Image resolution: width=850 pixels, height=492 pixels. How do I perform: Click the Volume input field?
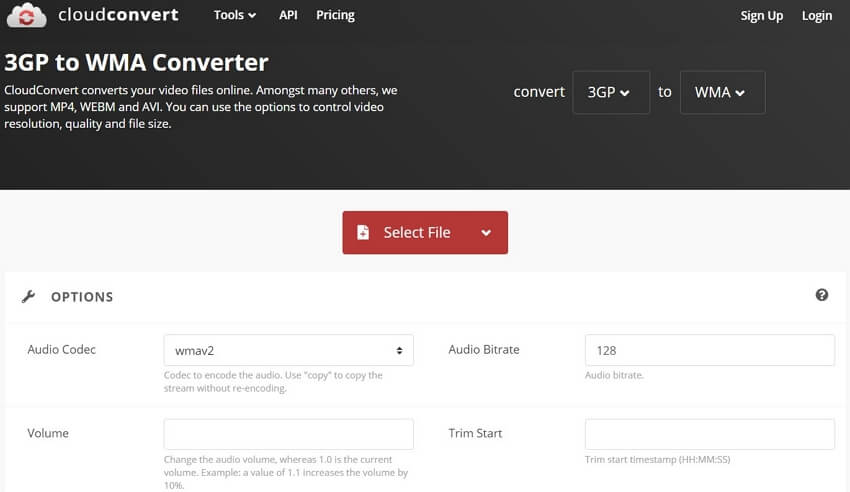288,434
